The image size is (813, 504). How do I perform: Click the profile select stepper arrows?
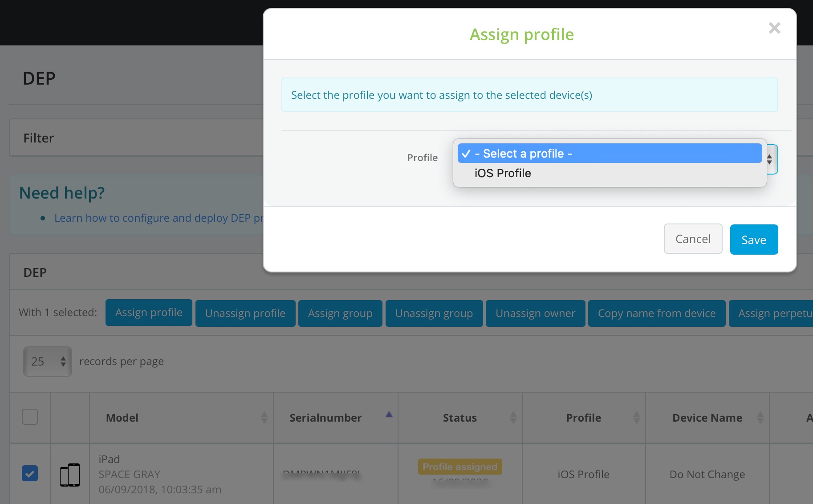(x=770, y=159)
